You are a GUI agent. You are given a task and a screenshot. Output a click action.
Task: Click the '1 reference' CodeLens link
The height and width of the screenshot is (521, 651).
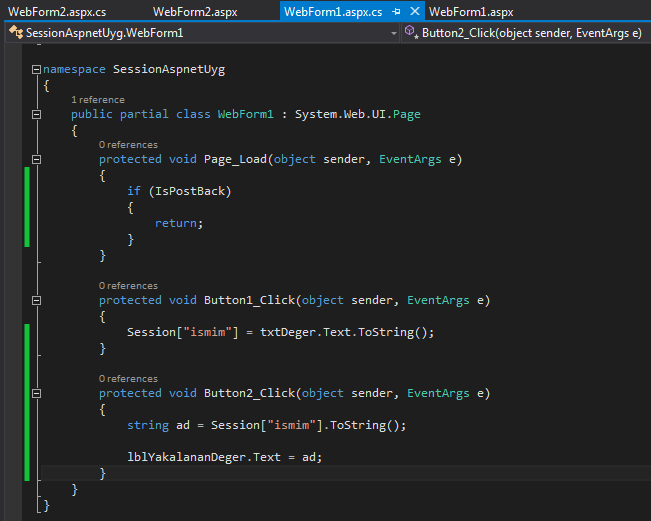click(x=98, y=100)
